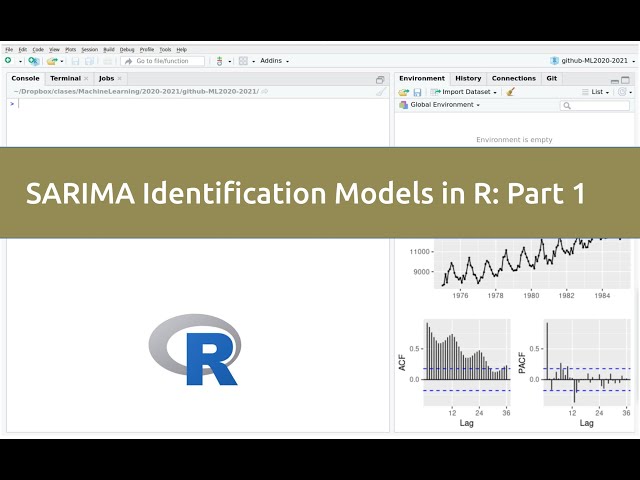Click the Go to file/function field
The width and height of the screenshot is (640, 480).
pyautogui.click(x=163, y=61)
